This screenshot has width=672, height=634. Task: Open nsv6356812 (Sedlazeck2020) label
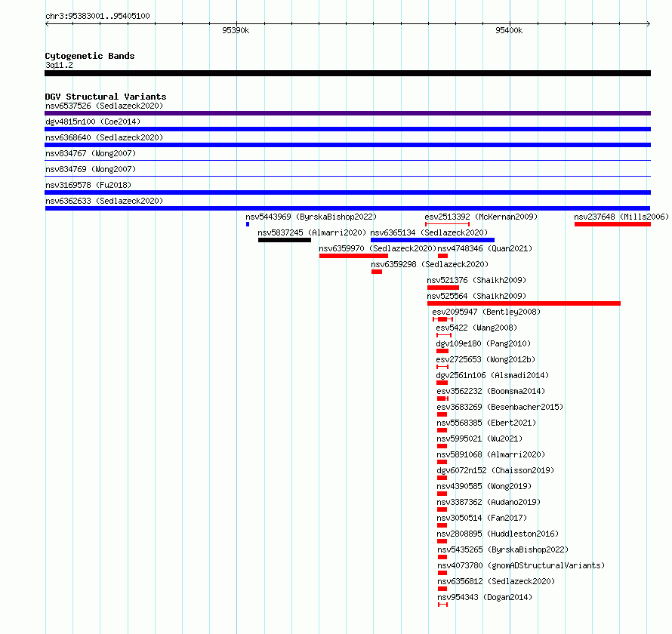point(496,581)
